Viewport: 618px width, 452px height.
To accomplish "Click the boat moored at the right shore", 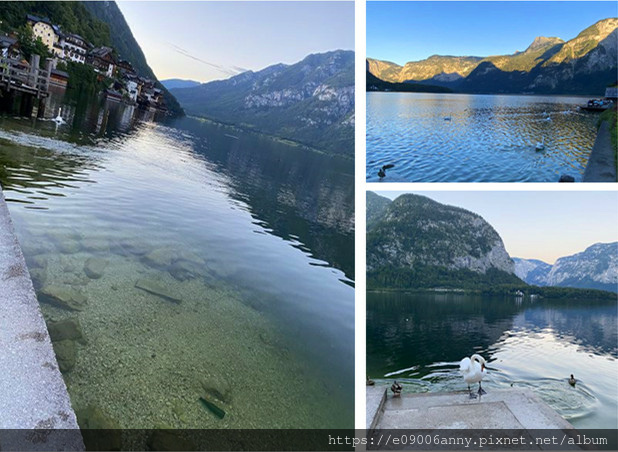I will pos(596,105).
